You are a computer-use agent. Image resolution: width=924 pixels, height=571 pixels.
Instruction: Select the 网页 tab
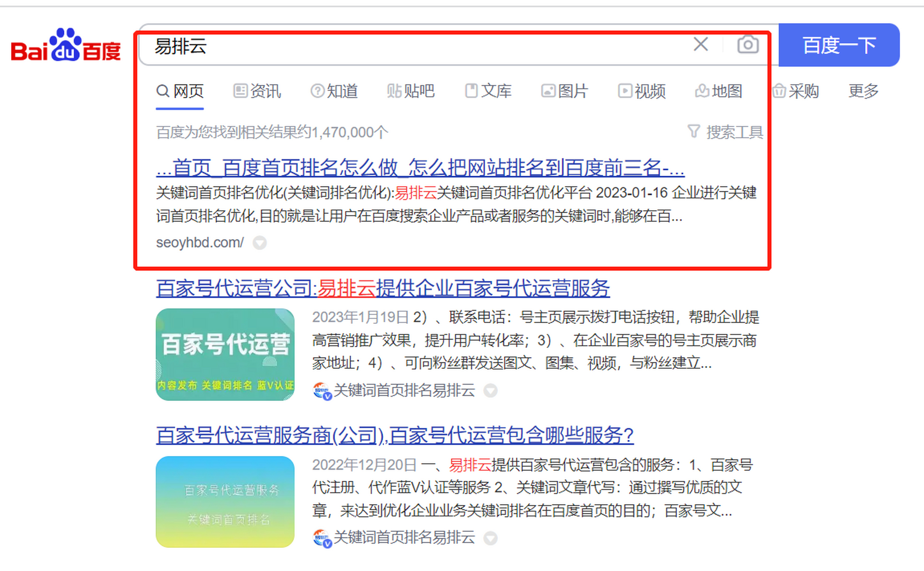(180, 91)
